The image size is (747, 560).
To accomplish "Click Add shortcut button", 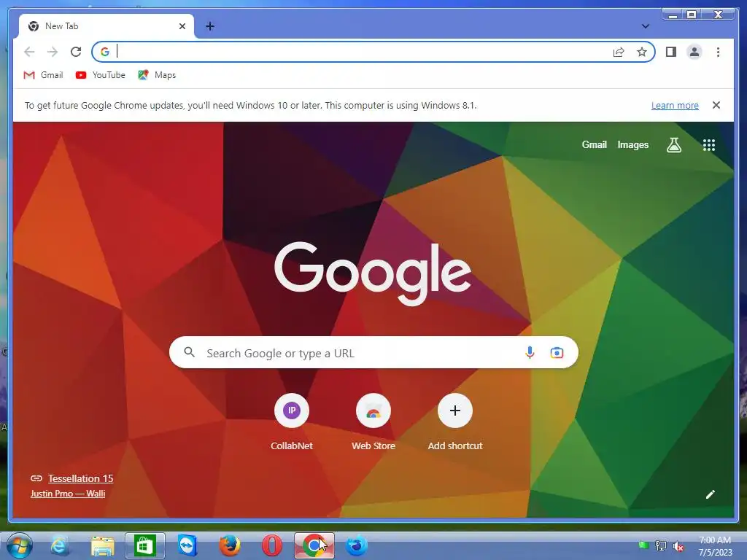I will (455, 422).
